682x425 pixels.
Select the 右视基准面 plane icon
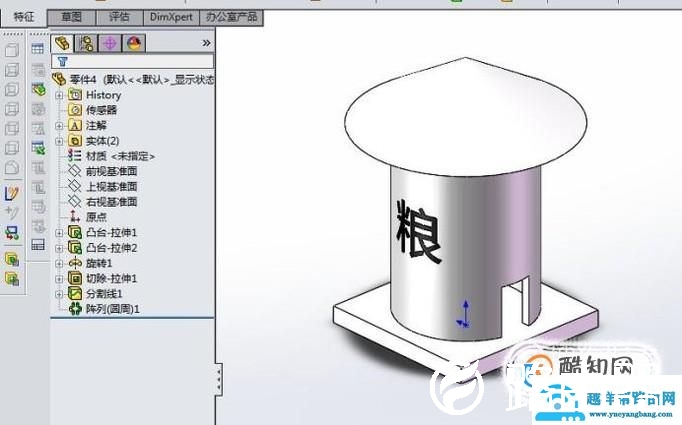[75, 201]
